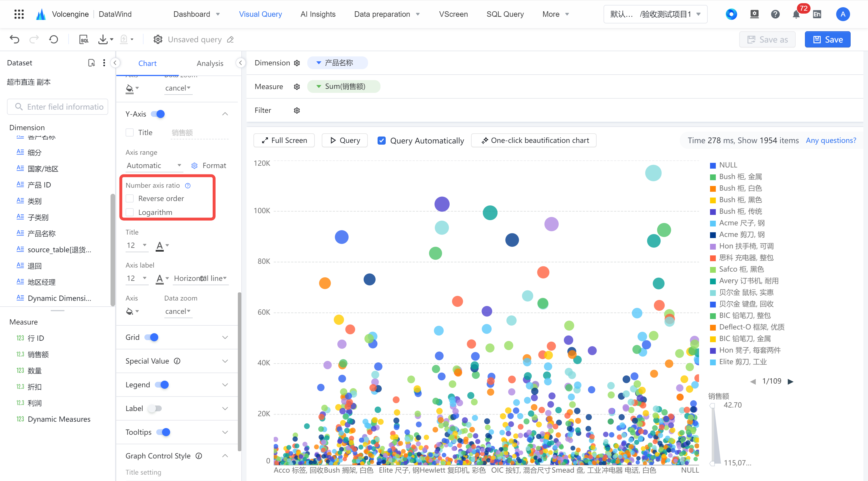Open Axis range Automatic dropdown

(154, 165)
